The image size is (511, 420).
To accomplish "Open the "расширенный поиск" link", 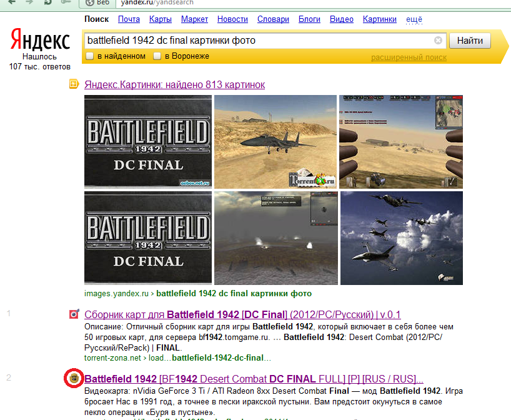I will tap(409, 57).
